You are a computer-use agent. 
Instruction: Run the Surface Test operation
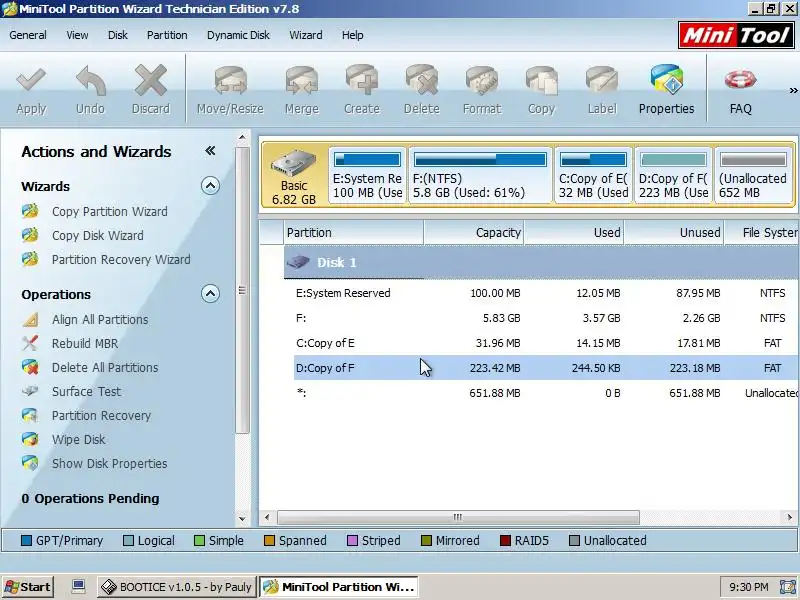86,391
